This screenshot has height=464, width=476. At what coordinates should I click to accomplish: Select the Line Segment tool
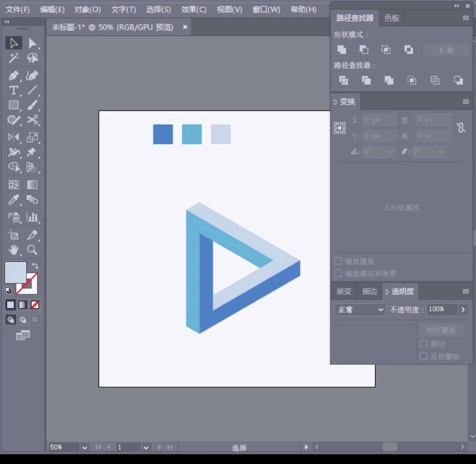coord(32,91)
